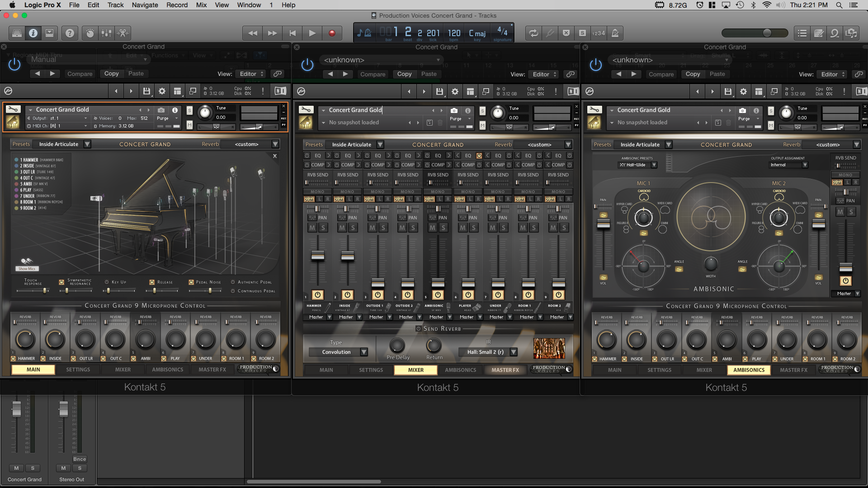Screen dimensions: 868x488
Task: Toggle the power bypass in the right plugin window
Action: tap(596, 65)
